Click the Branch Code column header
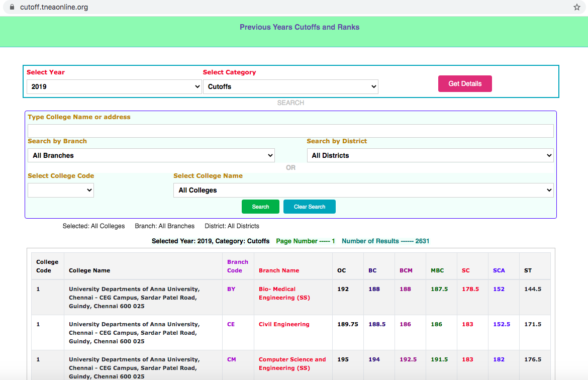Screen dimensions: 588x380 (238, 266)
